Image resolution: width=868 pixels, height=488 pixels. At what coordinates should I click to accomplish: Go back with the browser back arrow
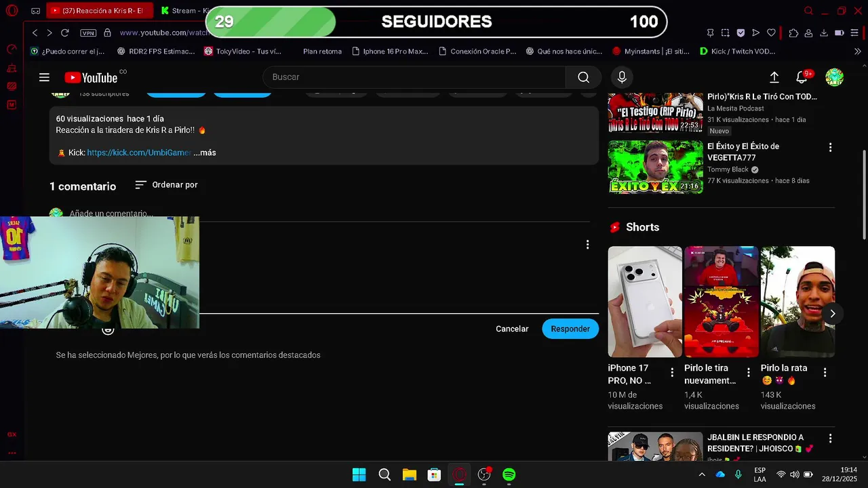click(35, 33)
